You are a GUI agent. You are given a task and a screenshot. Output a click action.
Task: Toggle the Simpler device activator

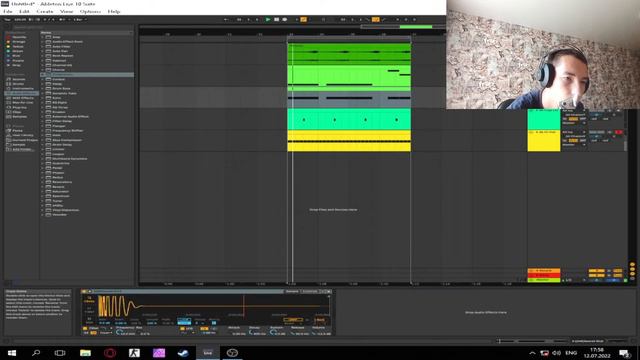(x=84, y=291)
